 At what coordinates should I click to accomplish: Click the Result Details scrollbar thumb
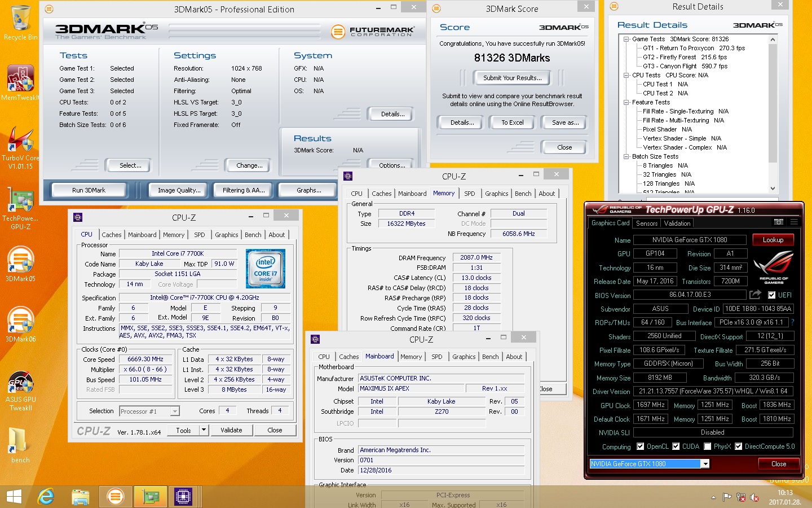773,104
